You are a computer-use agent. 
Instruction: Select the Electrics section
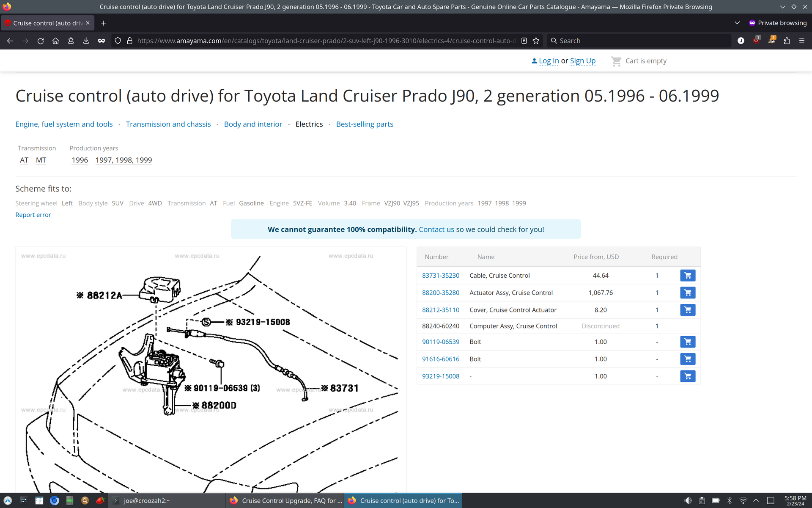click(x=309, y=124)
